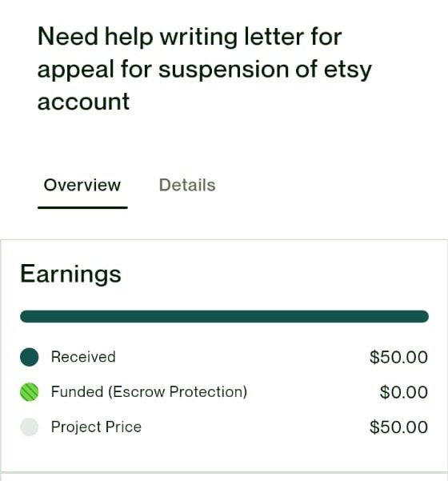Image resolution: width=448 pixels, height=481 pixels.
Task: Select the Earnings progress bar
Action: point(224,316)
